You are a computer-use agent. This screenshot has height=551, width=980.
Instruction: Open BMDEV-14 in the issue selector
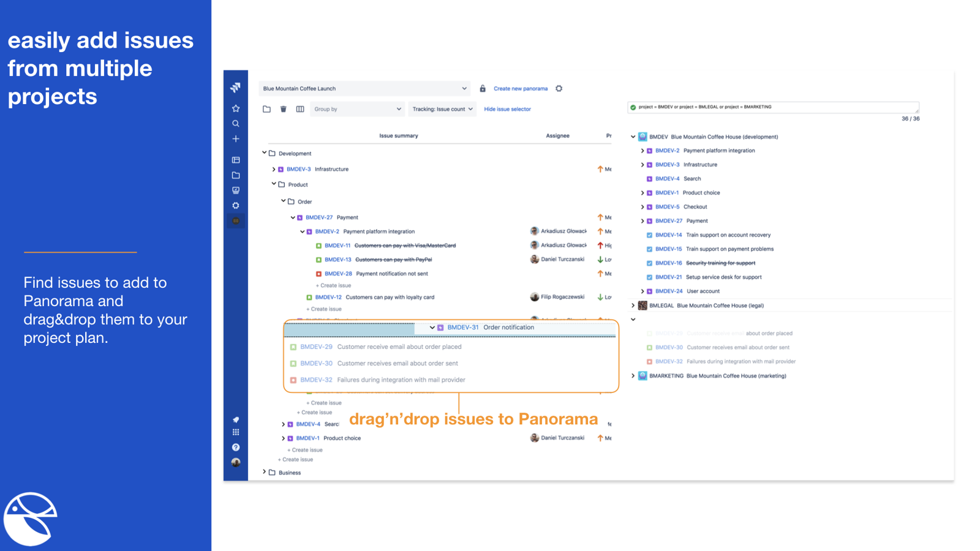(668, 235)
